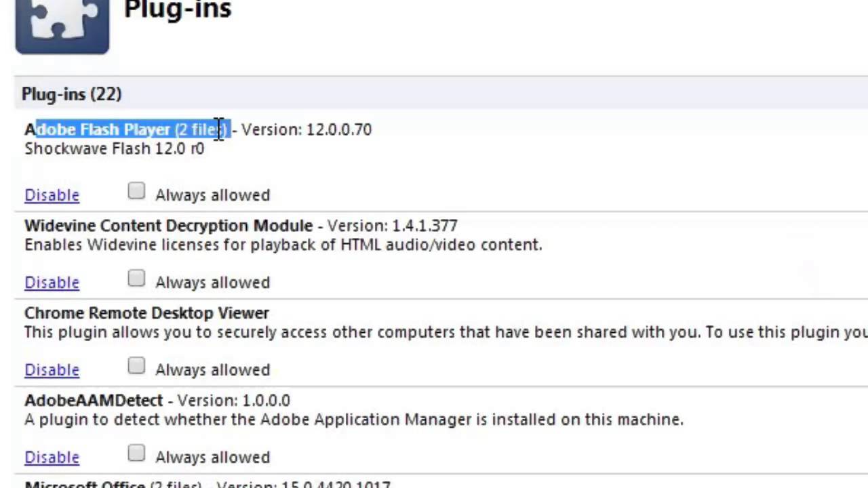
Task: Click the Widevine licenses description text
Action: 283,245
